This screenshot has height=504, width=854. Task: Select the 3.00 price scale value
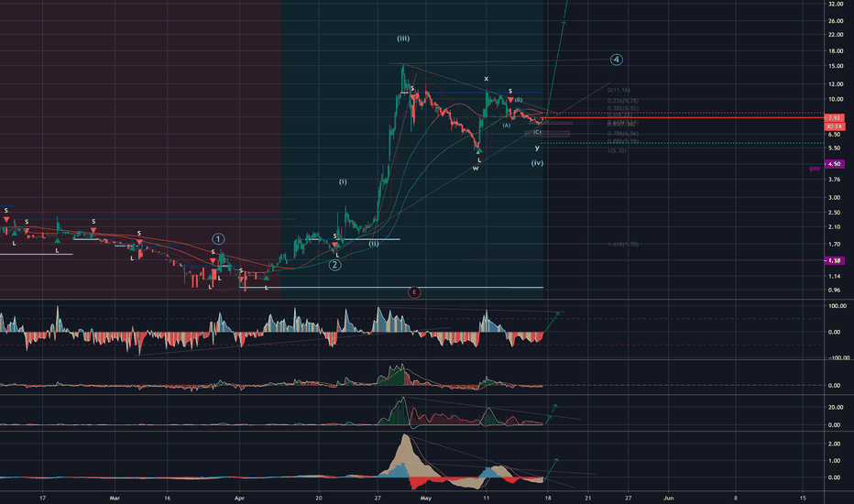836,198
